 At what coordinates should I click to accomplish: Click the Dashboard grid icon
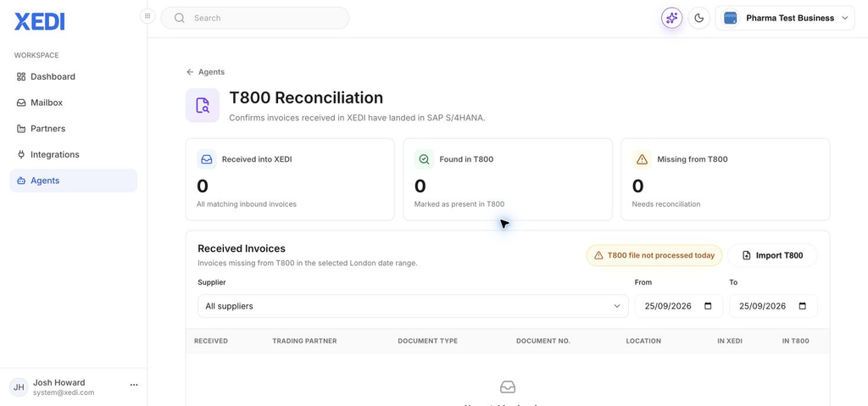pyautogui.click(x=21, y=76)
